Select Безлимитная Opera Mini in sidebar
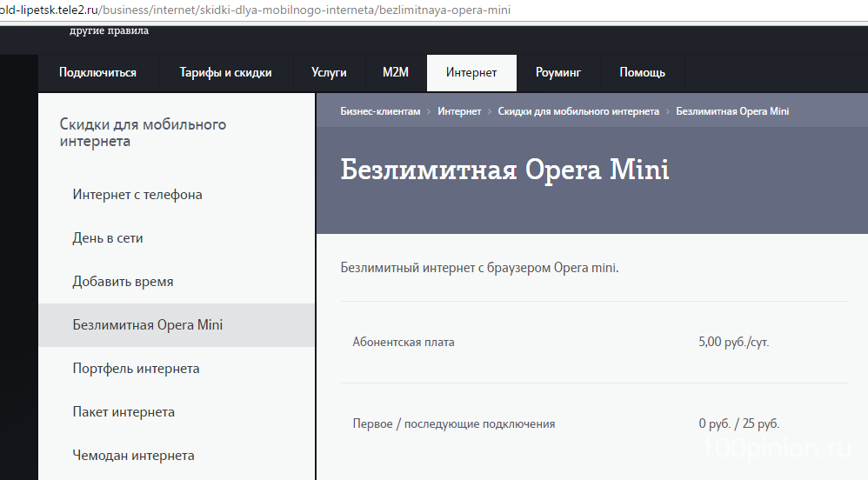 [x=177, y=325]
